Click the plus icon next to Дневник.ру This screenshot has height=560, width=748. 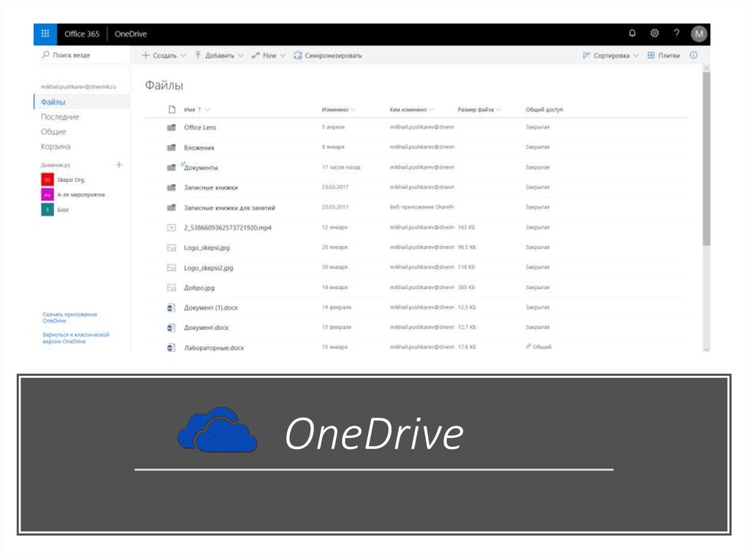[119, 165]
